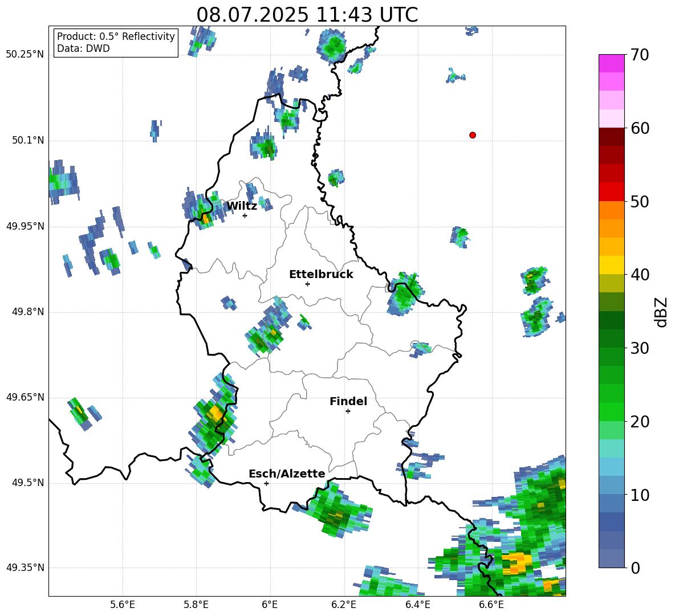Click the yellow colorbar segment near 40

(x=611, y=265)
